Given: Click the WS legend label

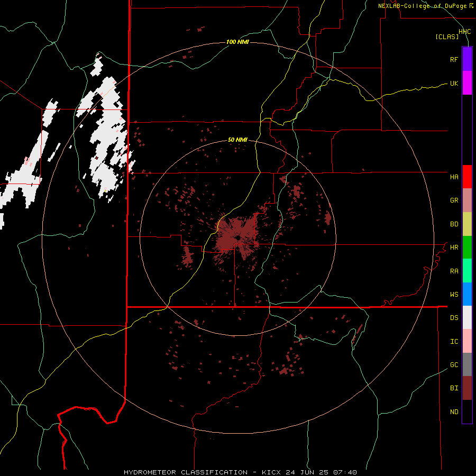Looking at the screenshot, I should pos(454,295).
